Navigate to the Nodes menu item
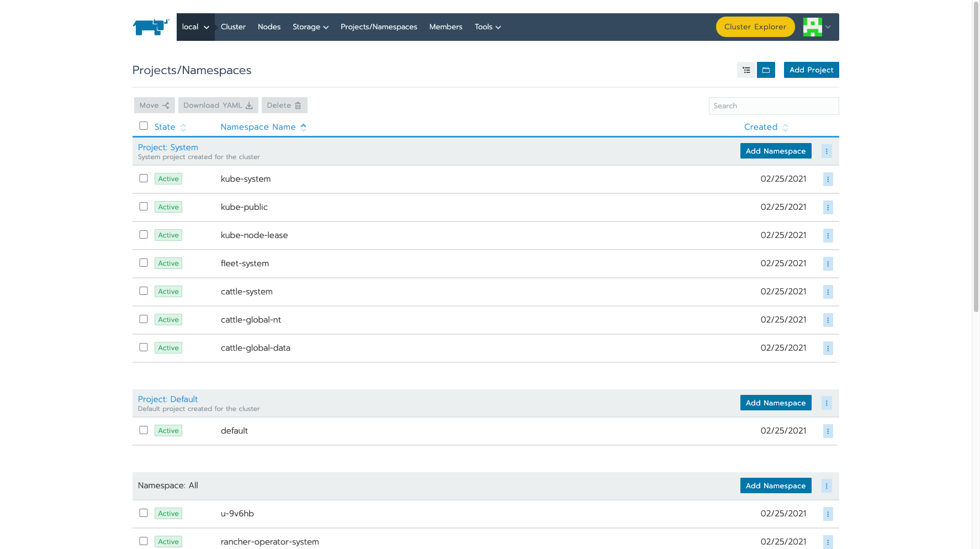Image resolution: width=980 pixels, height=549 pixels. (x=269, y=27)
